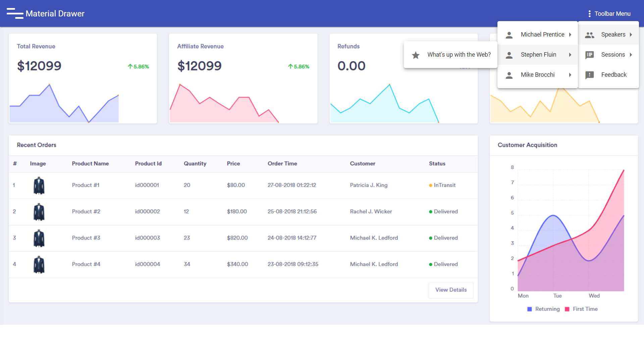Expand the Sessions submenu arrow
644x362 pixels.
click(x=631, y=55)
